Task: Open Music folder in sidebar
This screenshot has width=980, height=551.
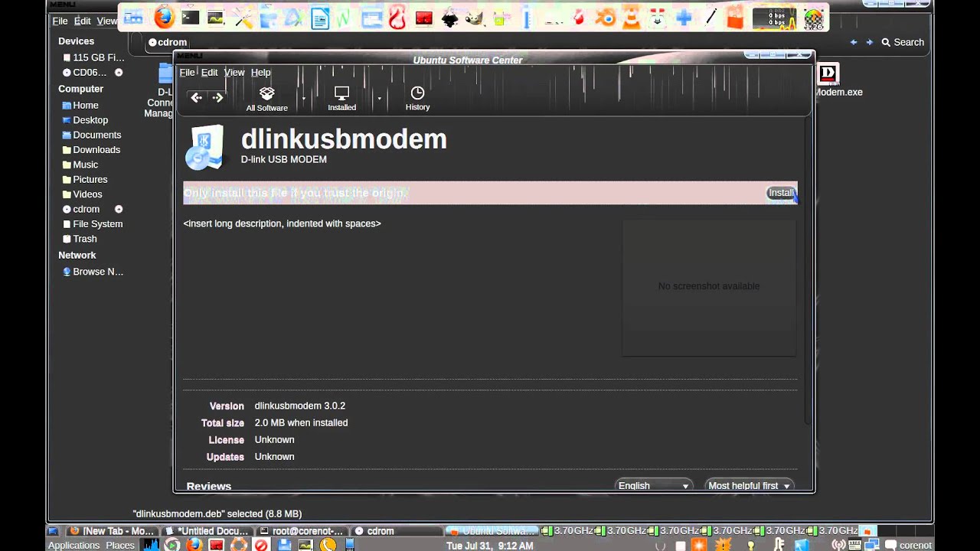Action: pos(80,165)
